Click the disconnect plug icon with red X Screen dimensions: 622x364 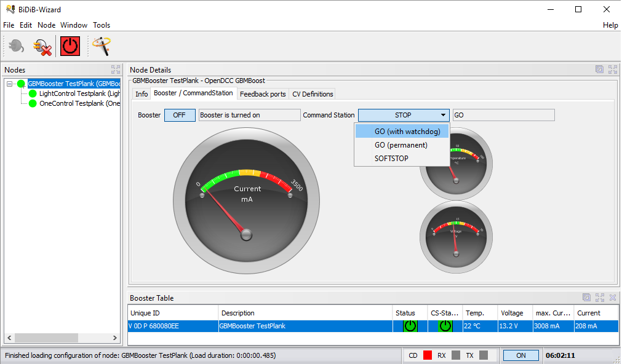42,46
